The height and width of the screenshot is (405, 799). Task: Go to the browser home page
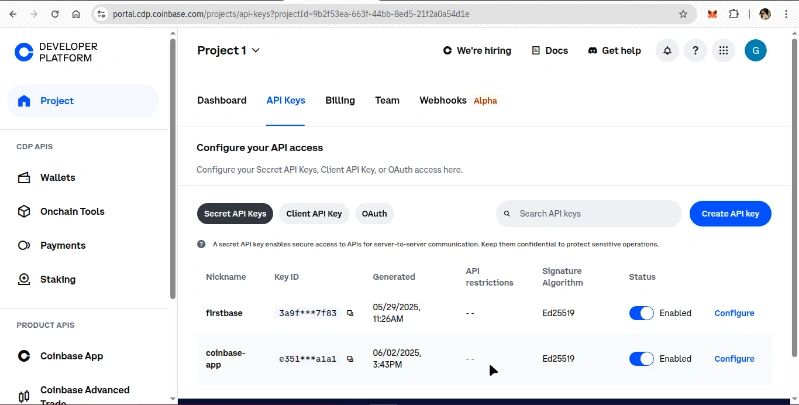(76, 14)
